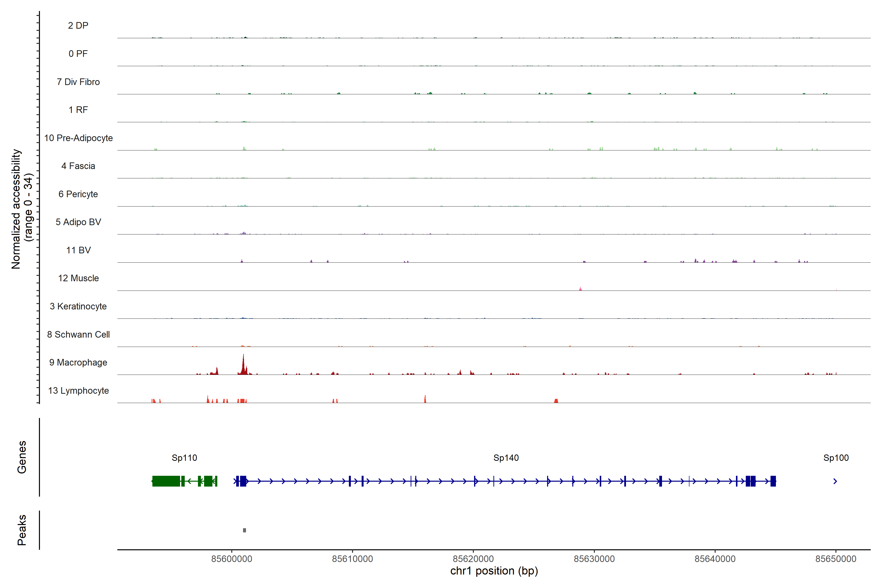882x588 pixels.
Task: Select the 10 Pre-Adipocyte track label
Action: pyautogui.click(x=78, y=138)
